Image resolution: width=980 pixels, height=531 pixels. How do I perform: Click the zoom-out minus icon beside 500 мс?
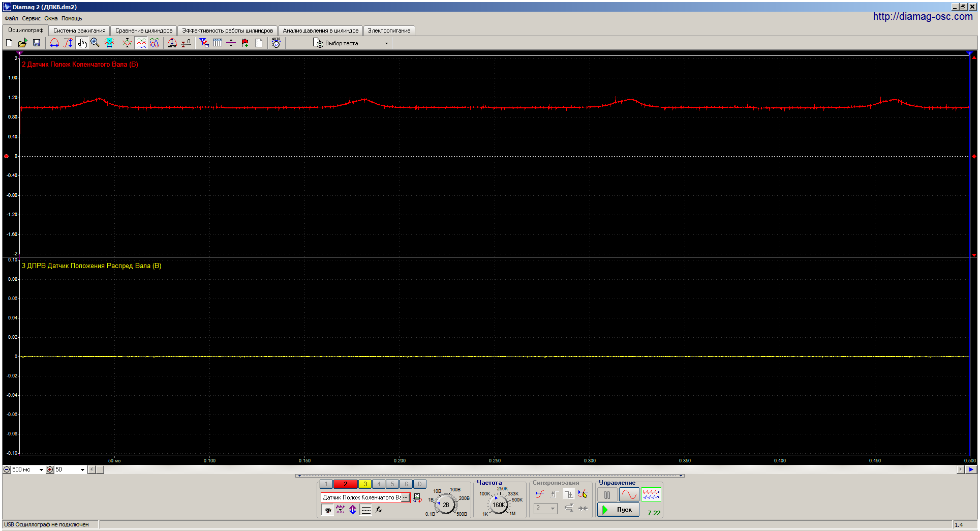(7, 469)
